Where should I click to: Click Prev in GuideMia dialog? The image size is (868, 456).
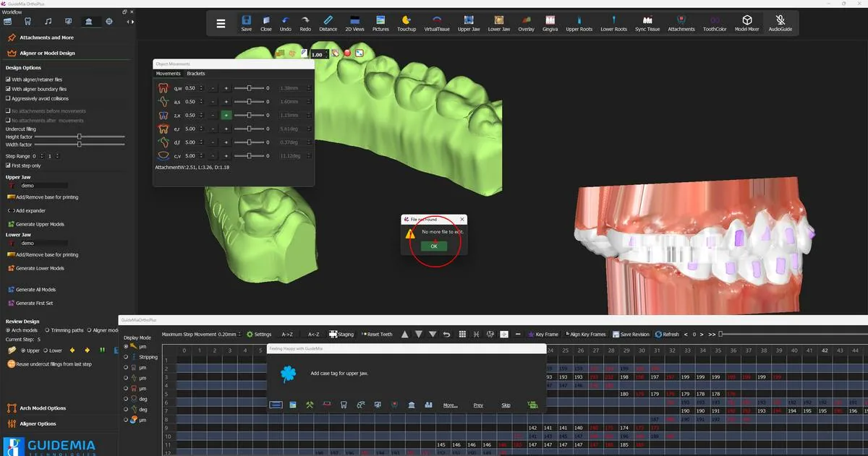click(478, 405)
